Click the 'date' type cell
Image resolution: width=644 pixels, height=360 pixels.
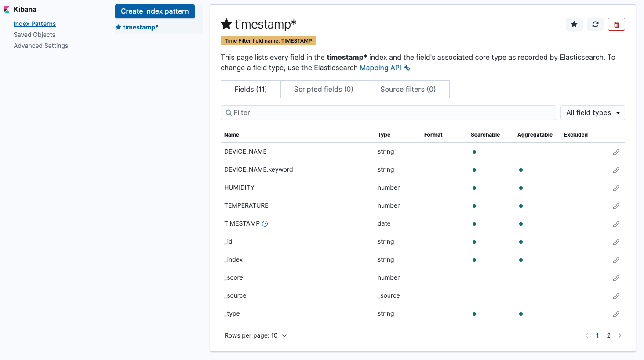click(384, 223)
